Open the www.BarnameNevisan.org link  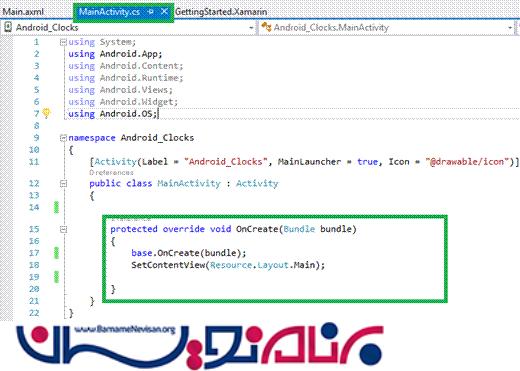click(125, 329)
